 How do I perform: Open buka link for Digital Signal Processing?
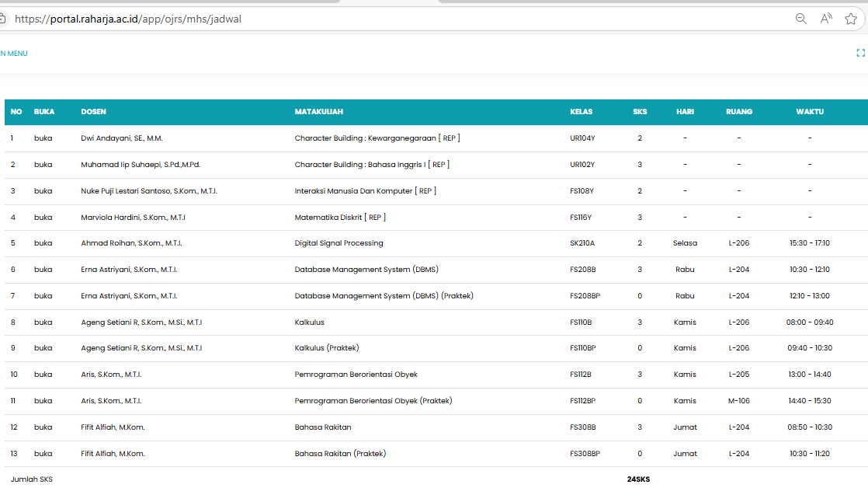click(x=43, y=243)
